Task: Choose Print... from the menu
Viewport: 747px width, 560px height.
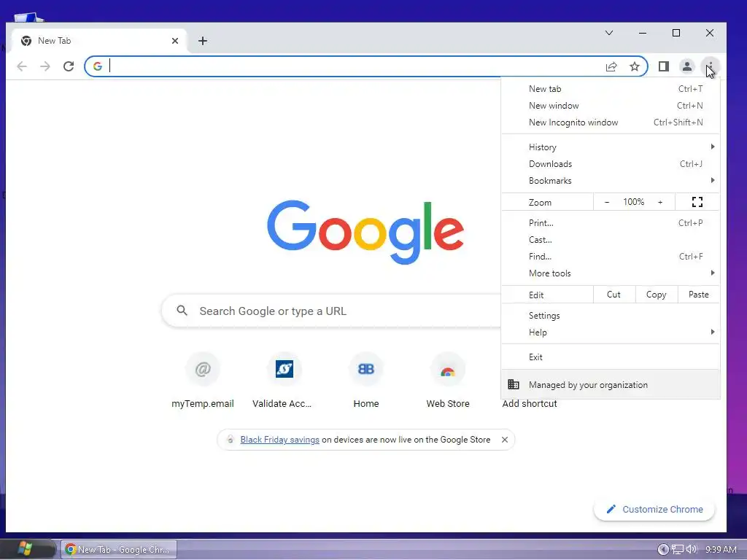Action: point(611,223)
